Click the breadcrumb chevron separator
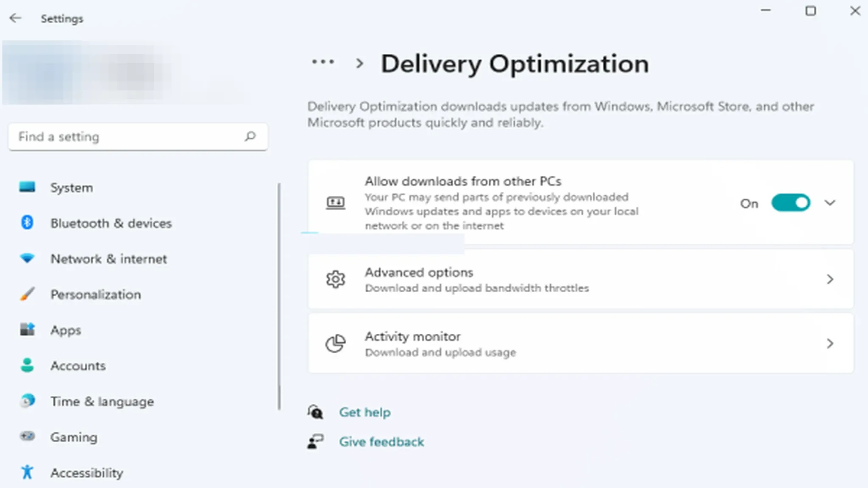 [x=359, y=64]
